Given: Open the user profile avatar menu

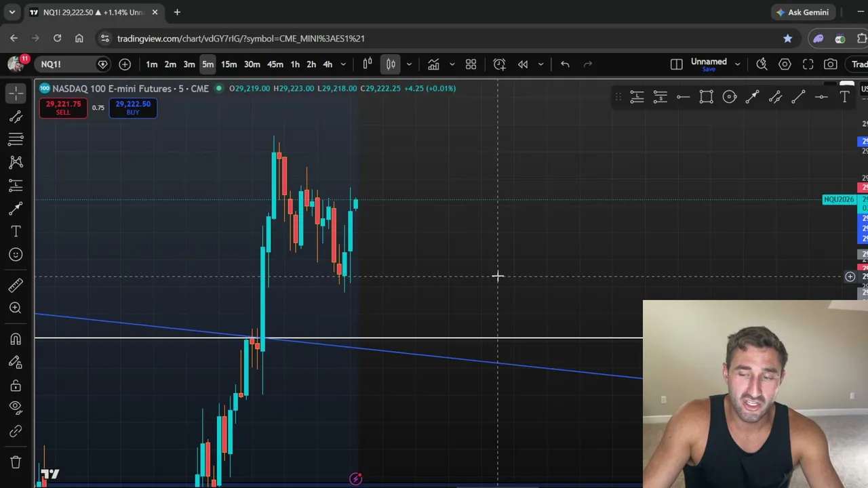Looking at the screenshot, I should click(x=16, y=64).
